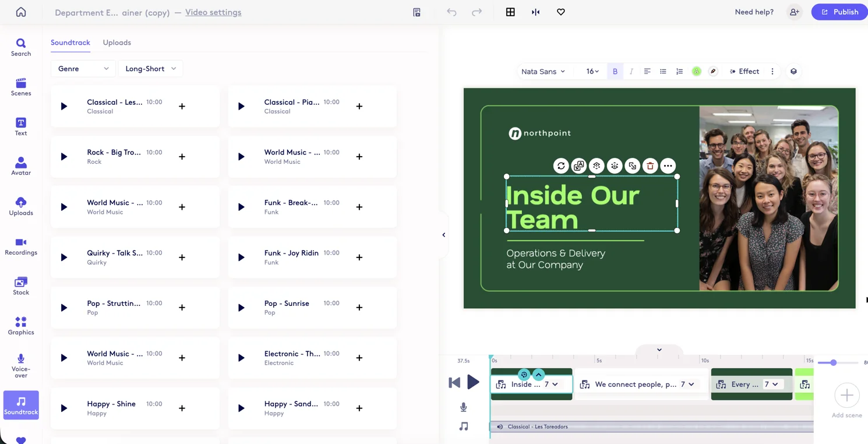The height and width of the screenshot is (444, 868).
Task: Play the Happy - Shine track
Action: 63,408
